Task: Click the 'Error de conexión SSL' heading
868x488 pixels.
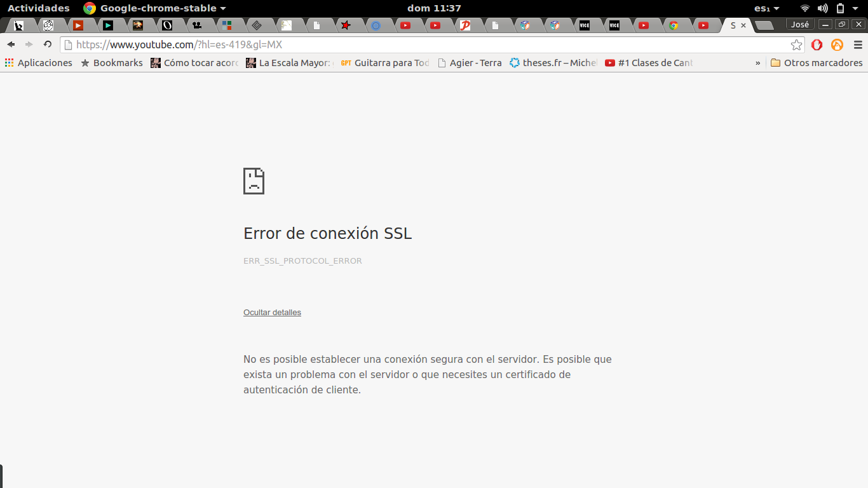Action: point(327,233)
